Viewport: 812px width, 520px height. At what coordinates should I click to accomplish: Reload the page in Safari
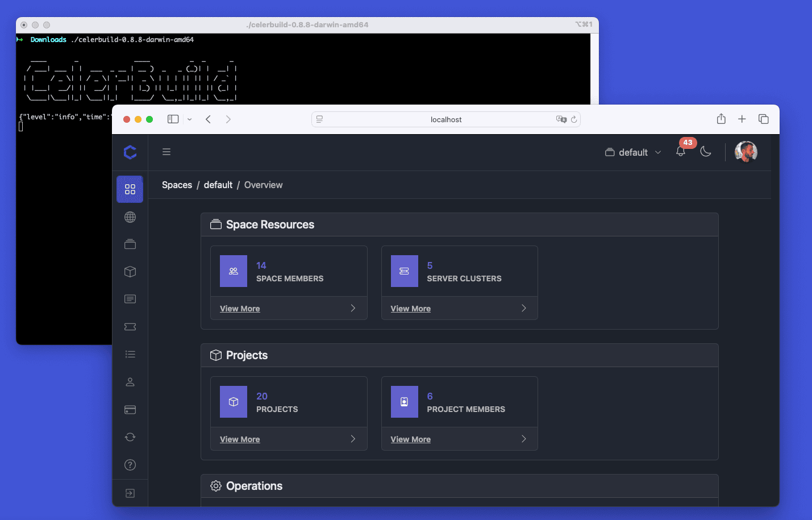tap(574, 119)
